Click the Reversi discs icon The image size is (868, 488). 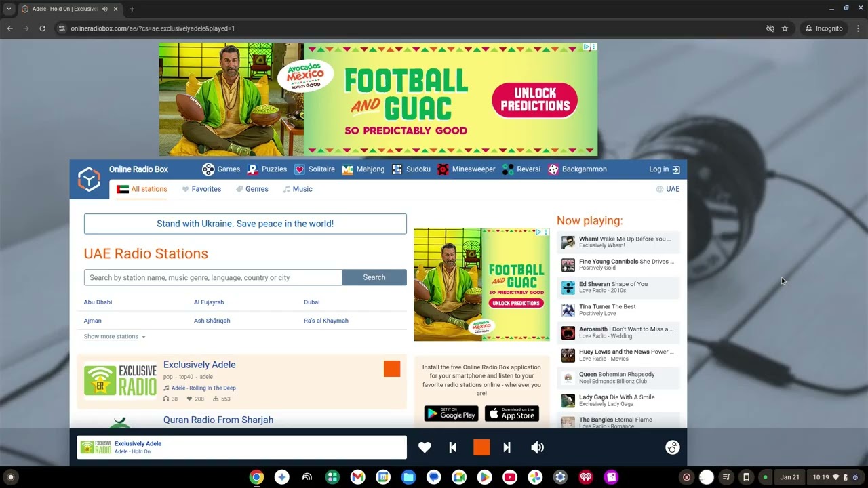coord(508,169)
